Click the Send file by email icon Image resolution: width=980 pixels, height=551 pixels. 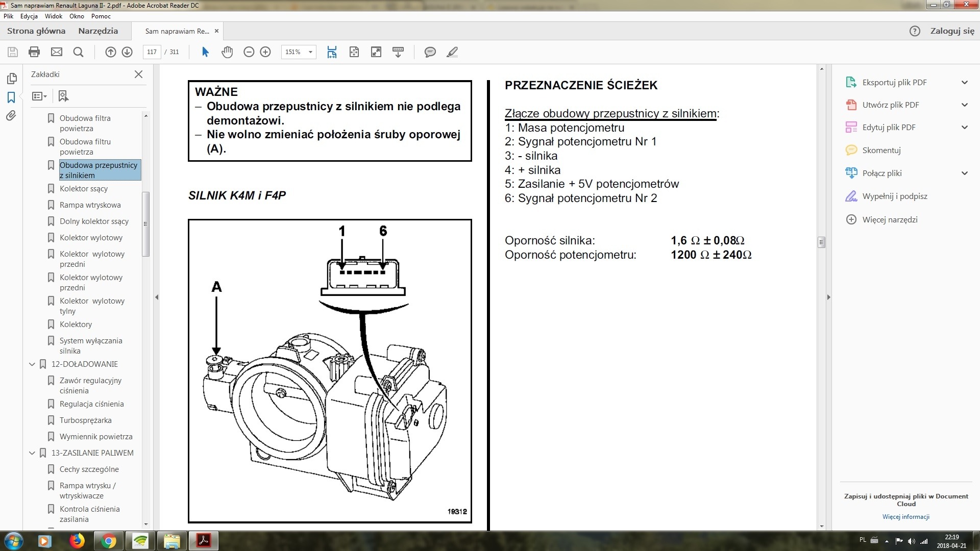(x=57, y=52)
